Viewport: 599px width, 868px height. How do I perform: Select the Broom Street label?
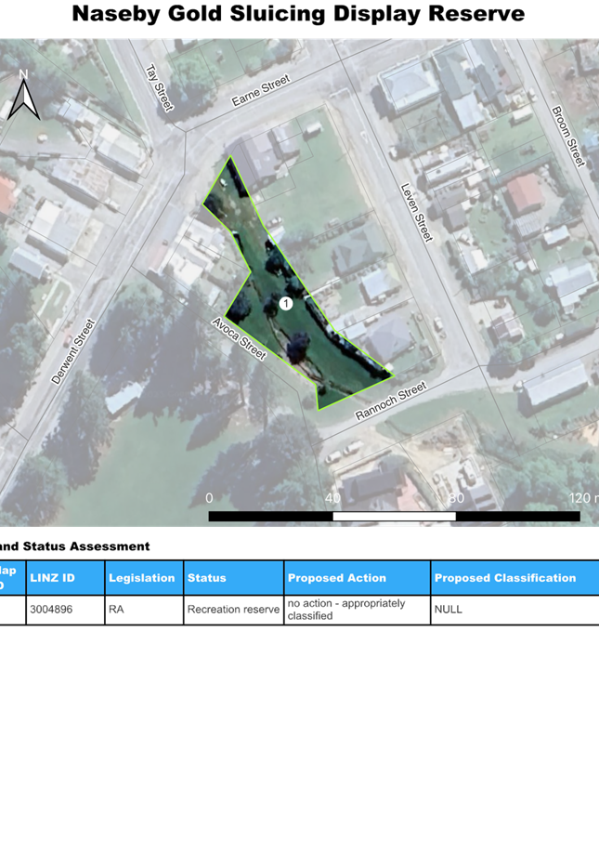click(x=567, y=137)
